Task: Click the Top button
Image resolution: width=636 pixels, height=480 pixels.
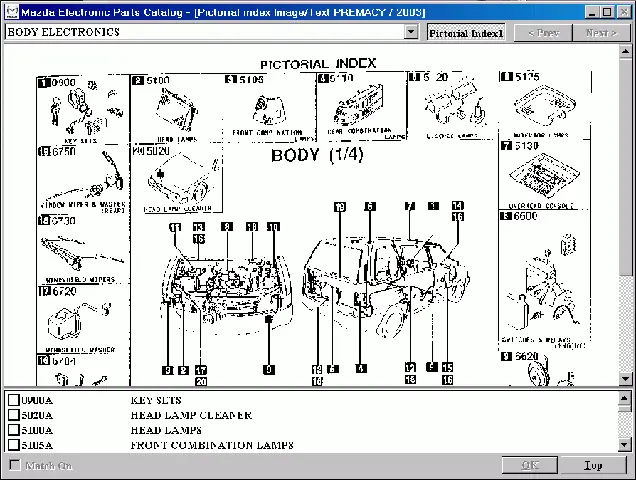Action: pos(593,465)
